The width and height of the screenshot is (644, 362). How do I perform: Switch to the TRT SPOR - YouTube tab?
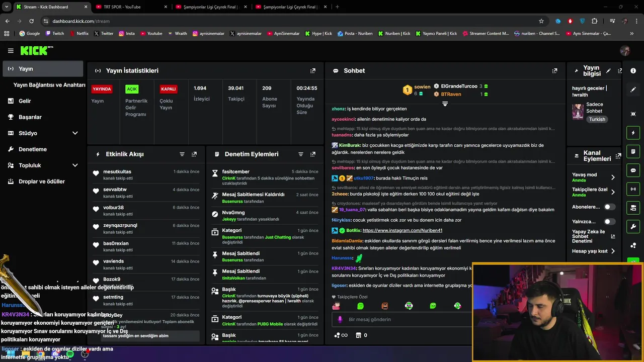click(x=130, y=7)
